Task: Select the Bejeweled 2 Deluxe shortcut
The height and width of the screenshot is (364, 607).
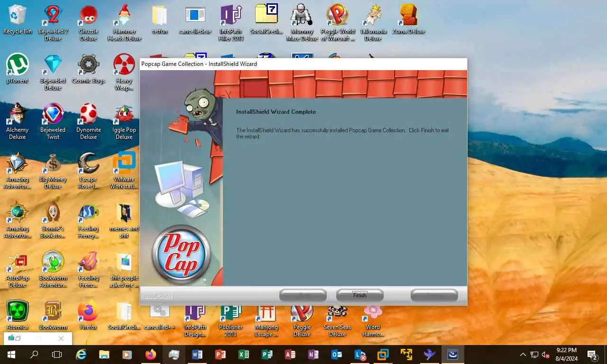Action: [53, 23]
